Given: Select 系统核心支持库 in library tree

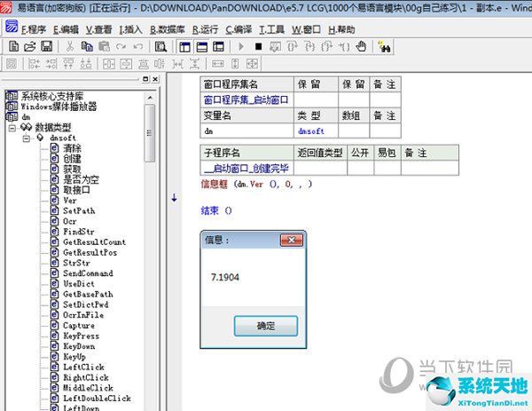Looking at the screenshot, I should (x=52, y=96).
